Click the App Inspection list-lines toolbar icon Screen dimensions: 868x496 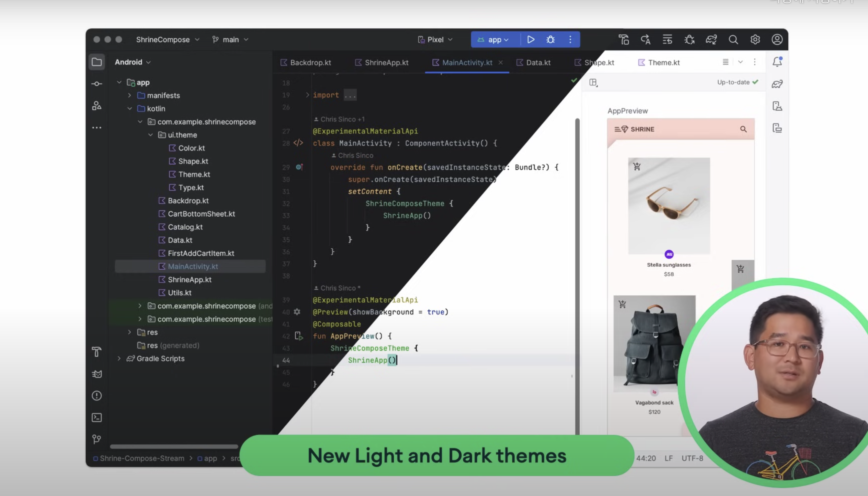click(x=667, y=39)
